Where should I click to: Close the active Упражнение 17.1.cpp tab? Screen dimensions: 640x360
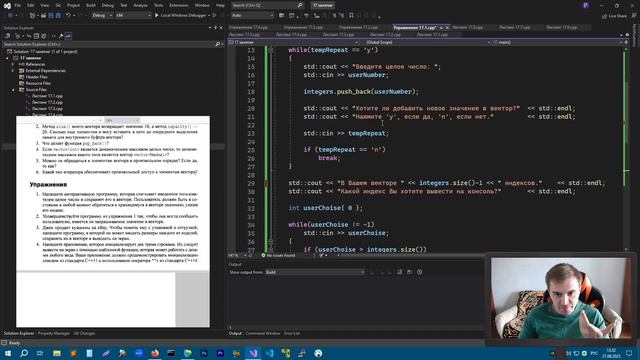point(447,27)
